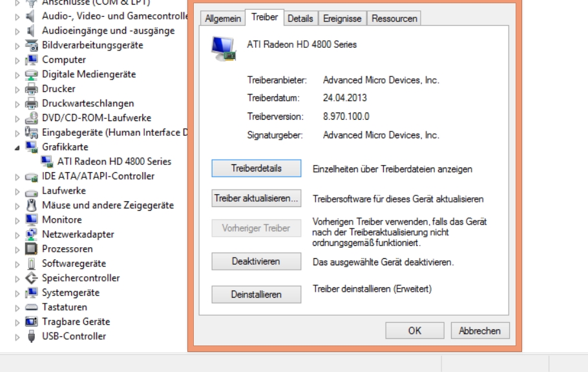Click the Prozessoren chip icon
Viewport: 588px width, 372px height.
(31, 249)
